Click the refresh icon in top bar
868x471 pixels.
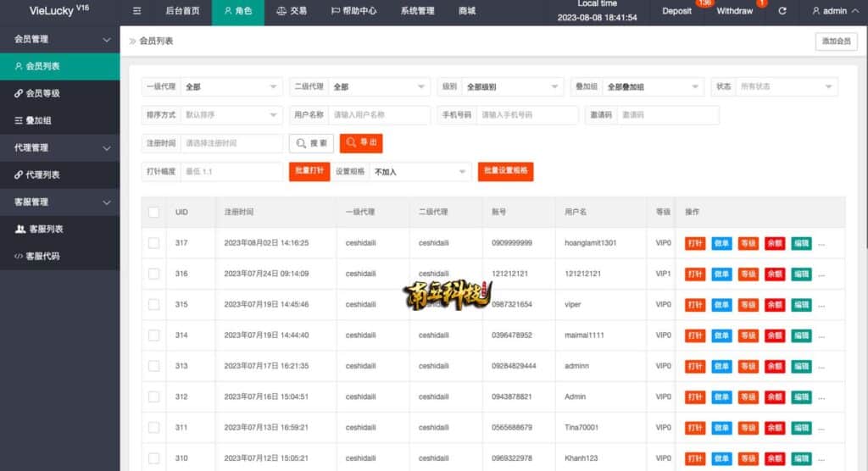782,10
